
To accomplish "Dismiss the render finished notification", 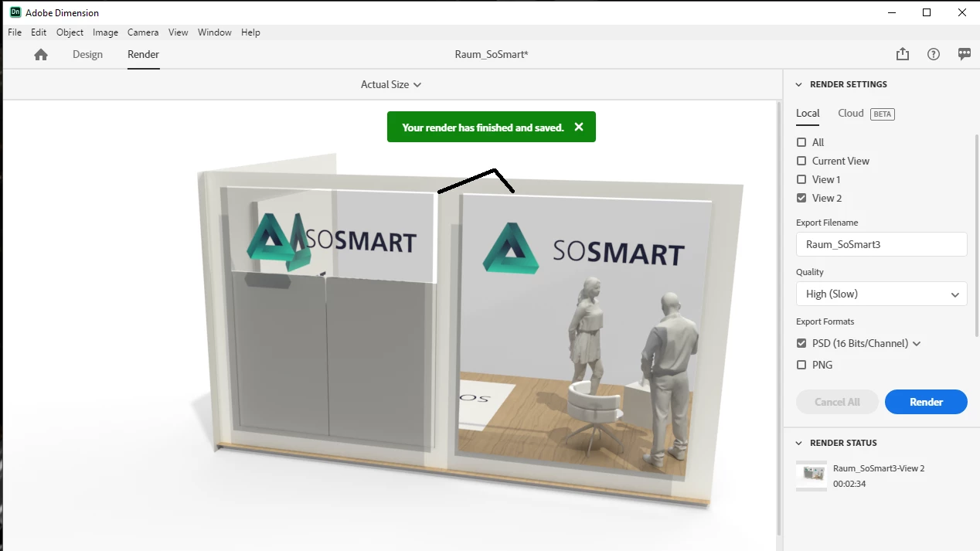I will click(579, 127).
